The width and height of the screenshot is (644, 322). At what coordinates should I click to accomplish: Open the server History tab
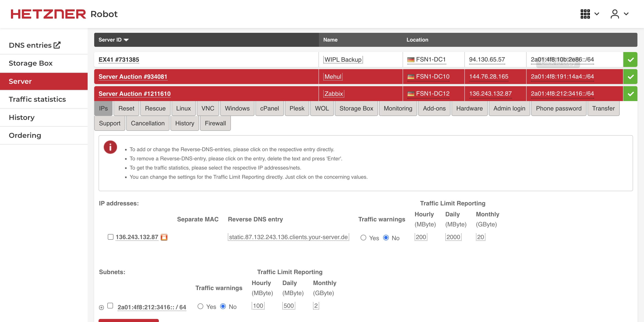tap(185, 123)
